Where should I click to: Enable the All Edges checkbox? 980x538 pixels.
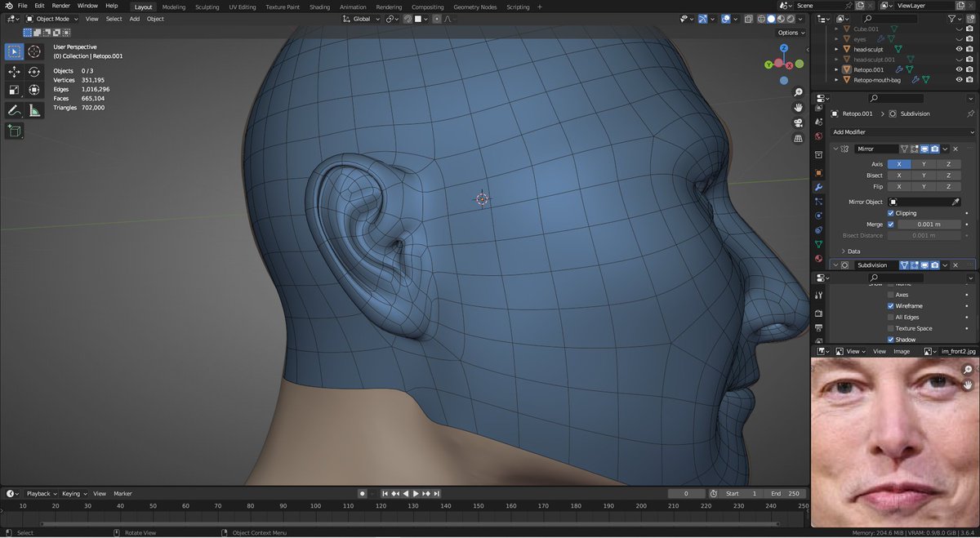(x=891, y=318)
